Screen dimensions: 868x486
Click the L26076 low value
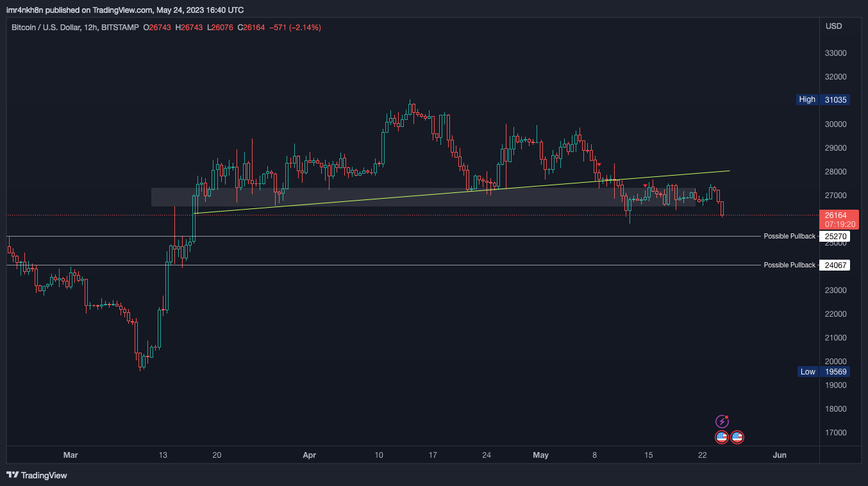(220, 28)
